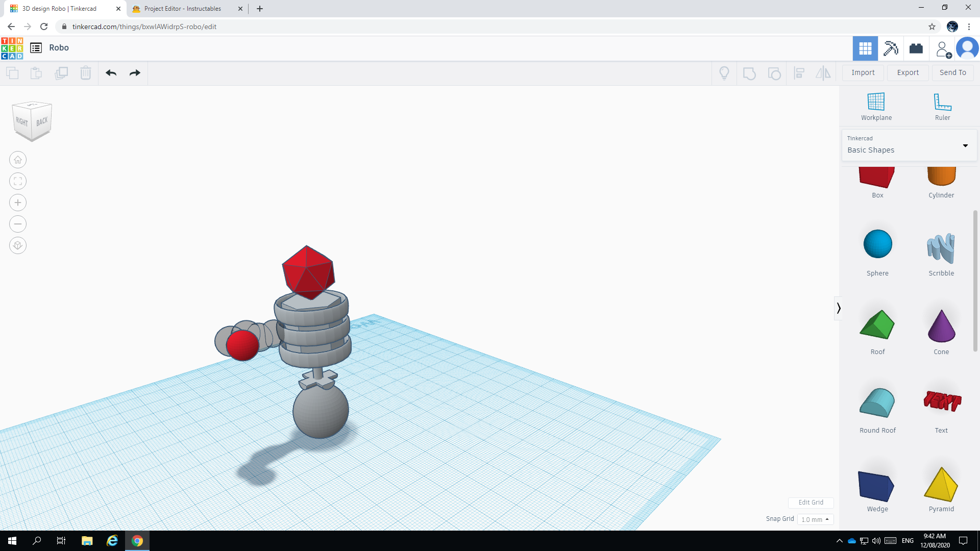Click the Export button

point(908,73)
